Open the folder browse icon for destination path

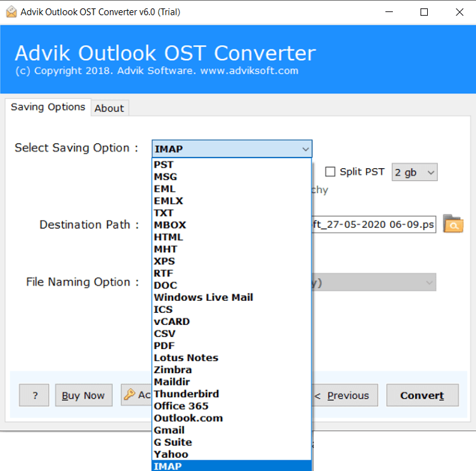point(453,224)
